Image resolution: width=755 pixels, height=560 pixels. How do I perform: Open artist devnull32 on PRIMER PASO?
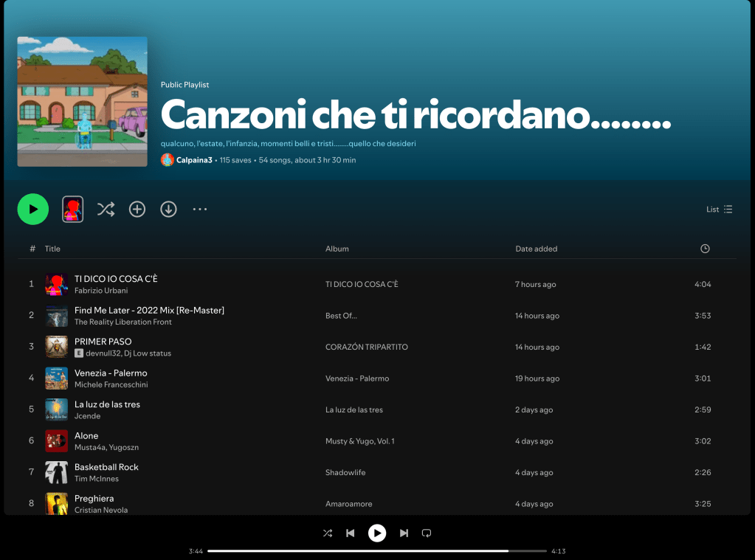tap(103, 353)
